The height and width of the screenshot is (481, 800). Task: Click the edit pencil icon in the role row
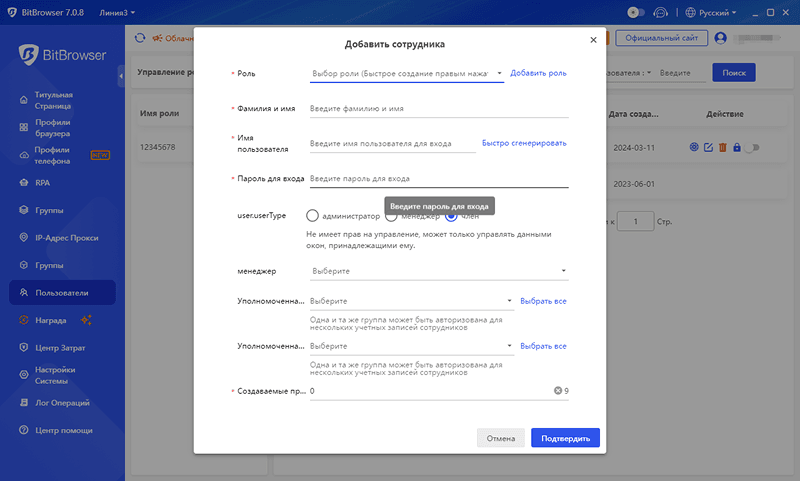[708, 148]
